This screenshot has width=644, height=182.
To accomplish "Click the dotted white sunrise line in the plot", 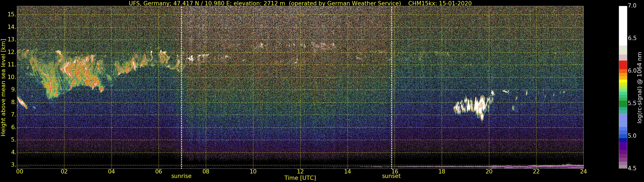I will point(181,87).
